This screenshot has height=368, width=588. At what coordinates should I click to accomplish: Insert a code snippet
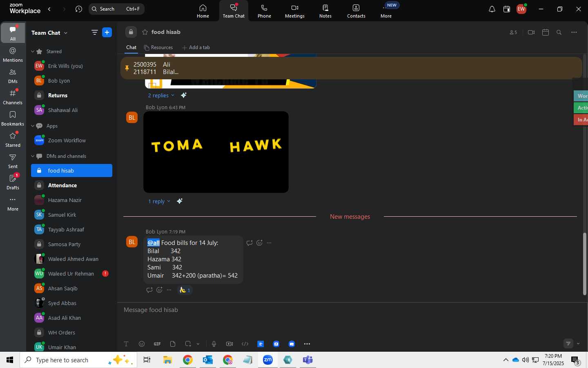pos(245,344)
